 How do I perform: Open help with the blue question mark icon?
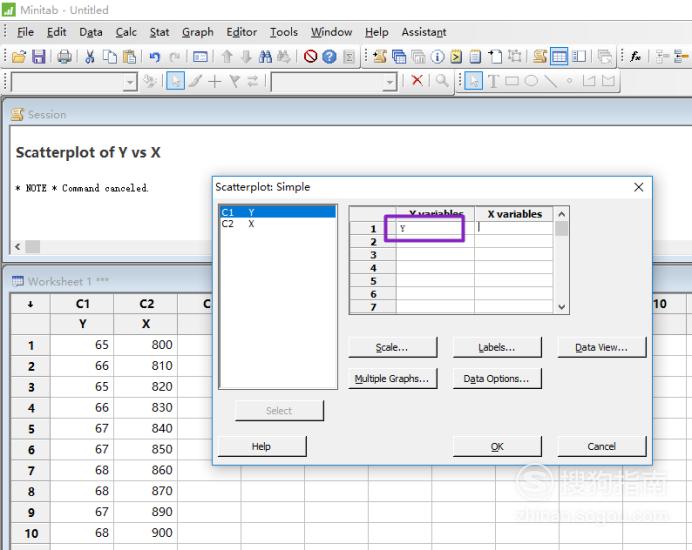coord(329,57)
